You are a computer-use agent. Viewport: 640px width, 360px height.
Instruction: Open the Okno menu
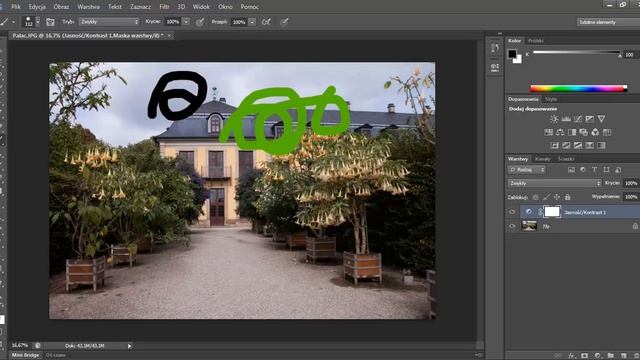point(225,7)
